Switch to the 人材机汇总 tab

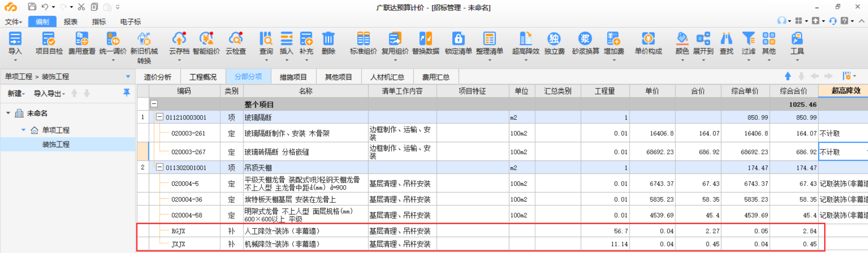click(387, 77)
